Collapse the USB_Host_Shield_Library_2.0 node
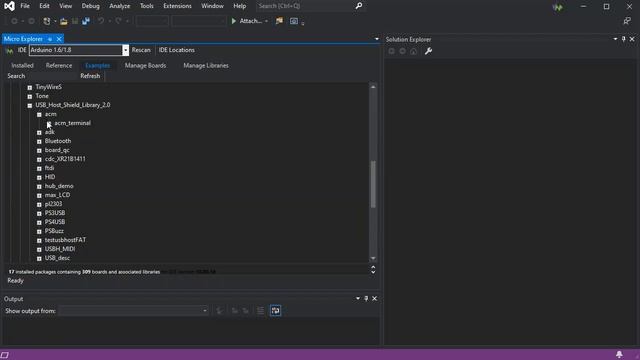This screenshot has width=640, height=360. (30, 106)
